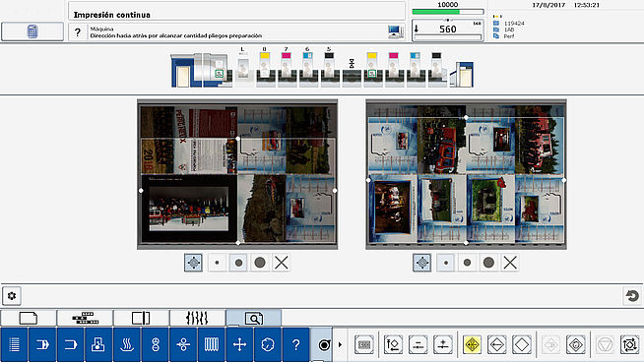Select large dot size under right sheet preview

pos(488,263)
